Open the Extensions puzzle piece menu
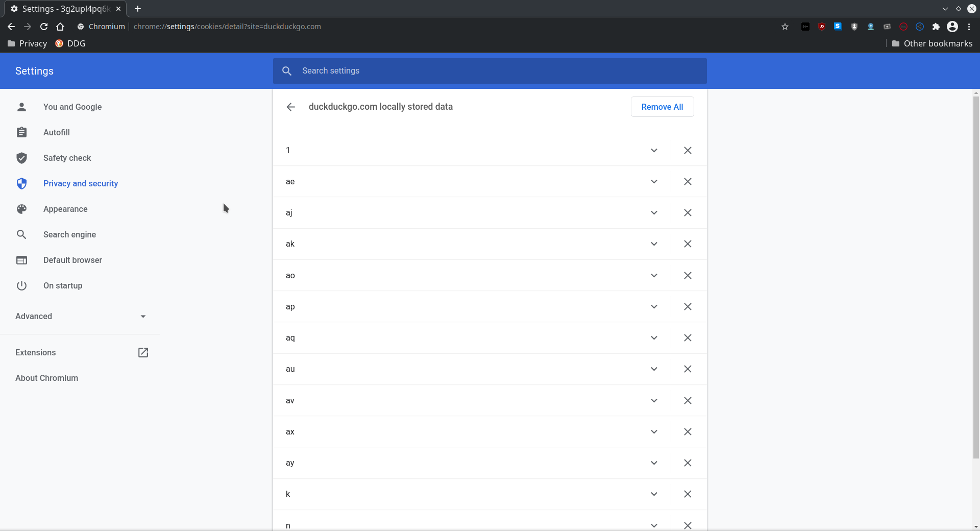The width and height of the screenshot is (980, 531). [936, 27]
